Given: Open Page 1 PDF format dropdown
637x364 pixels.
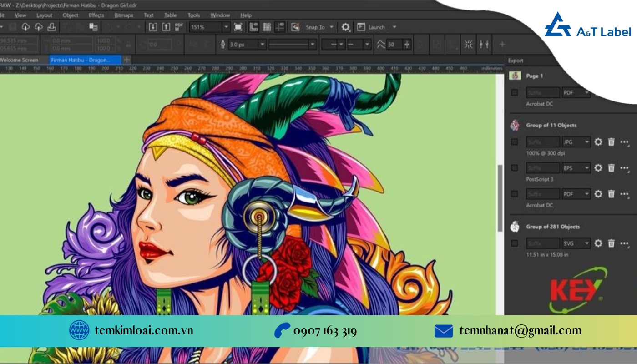Looking at the screenshot, I should (576, 92).
